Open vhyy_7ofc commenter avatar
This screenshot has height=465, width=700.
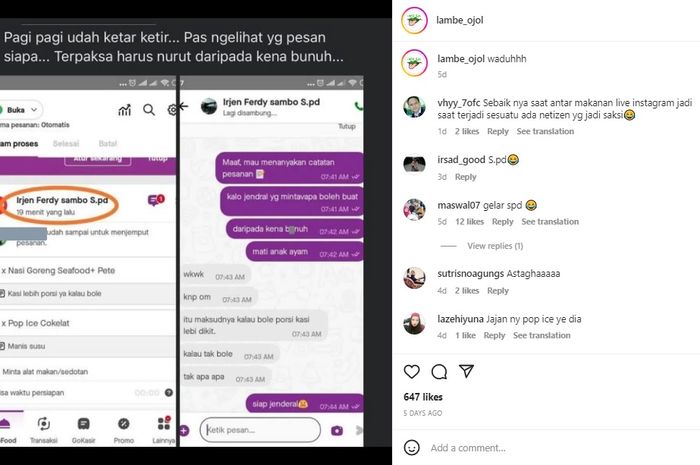(414, 107)
